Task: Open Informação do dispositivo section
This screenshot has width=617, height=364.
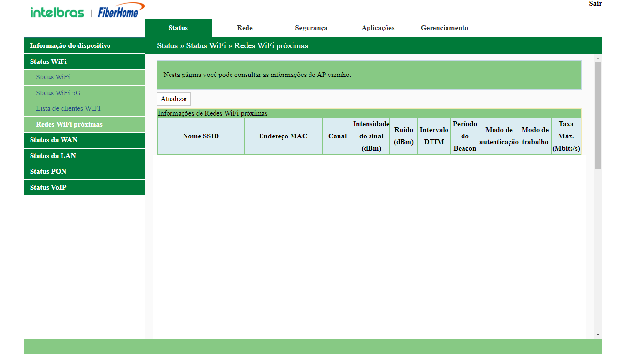Action: (x=84, y=46)
